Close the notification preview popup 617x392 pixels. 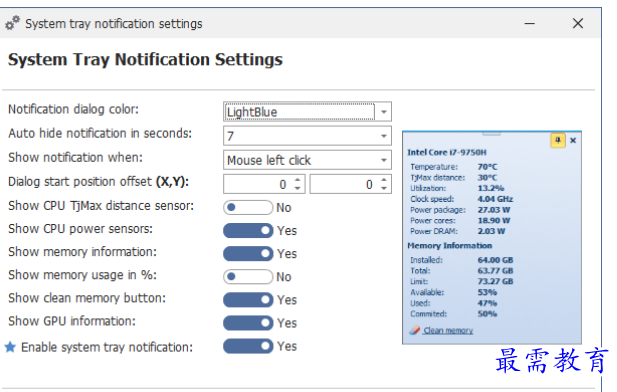573,141
